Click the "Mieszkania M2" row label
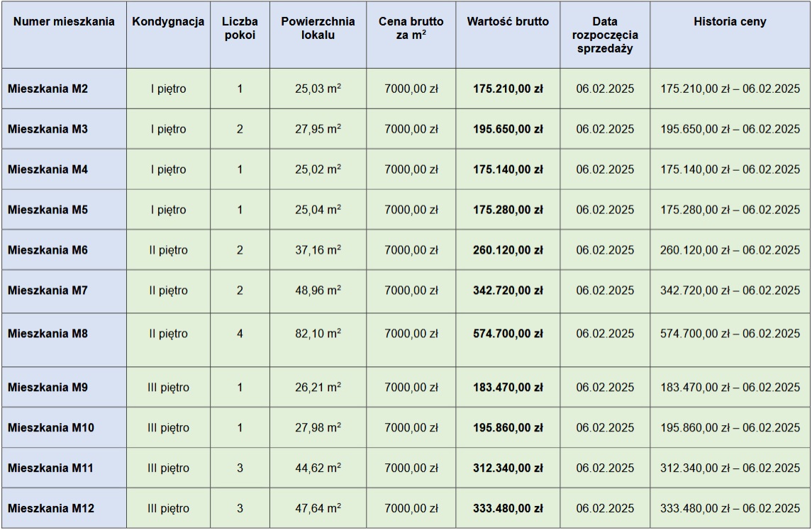The width and height of the screenshot is (812, 530). pyautogui.click(x=48, y=89)
